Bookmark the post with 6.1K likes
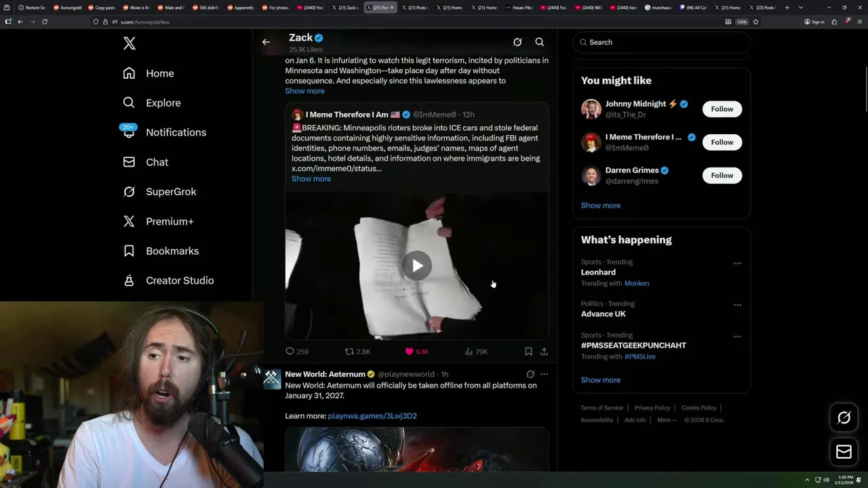This screenshot has width=868, height=488. click(528, 352)
